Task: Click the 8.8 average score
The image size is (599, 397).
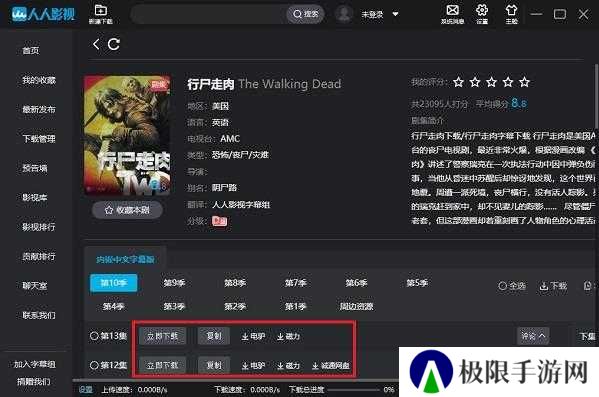Action: [519, 103]
